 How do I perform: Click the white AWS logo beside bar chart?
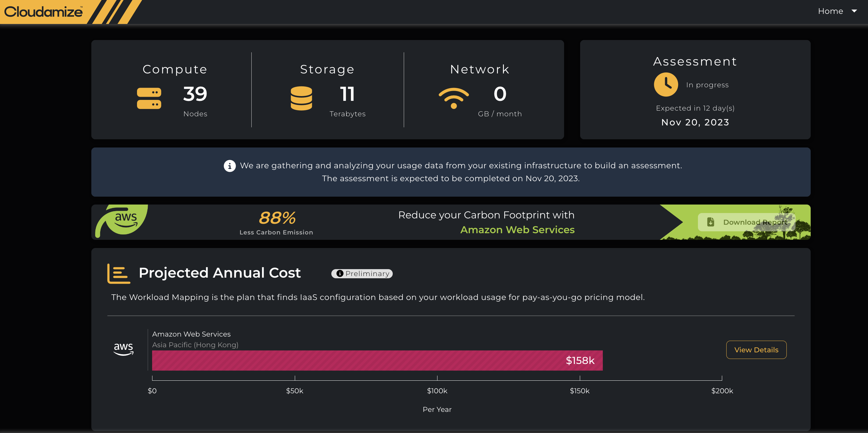123,349
